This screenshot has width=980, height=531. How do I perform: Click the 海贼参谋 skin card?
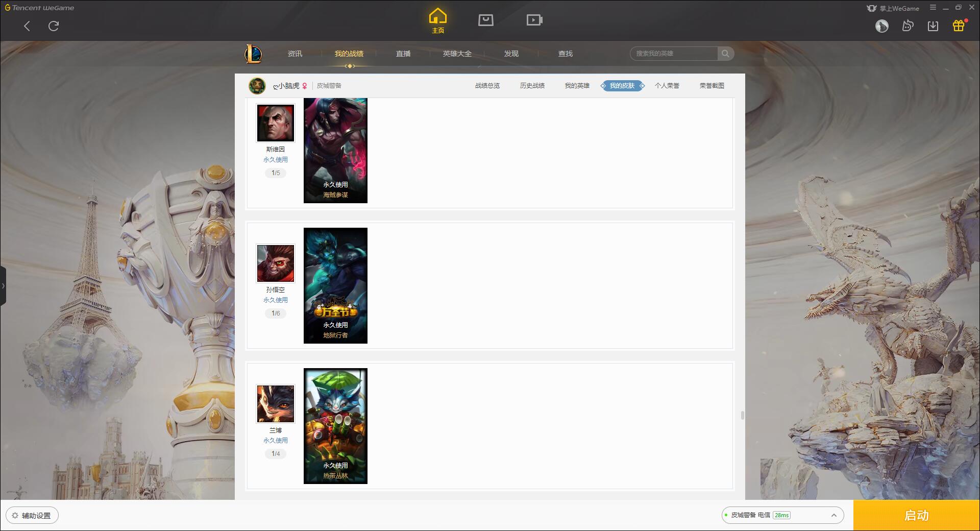click(335, 151)
